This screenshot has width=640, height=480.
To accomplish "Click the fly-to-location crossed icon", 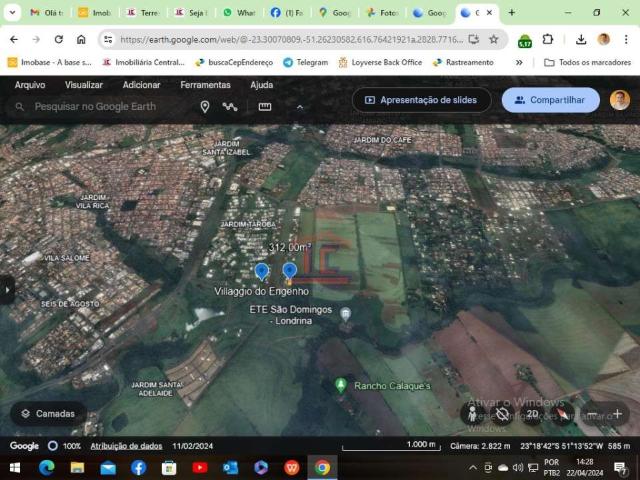I will click(x=502, y=414).
